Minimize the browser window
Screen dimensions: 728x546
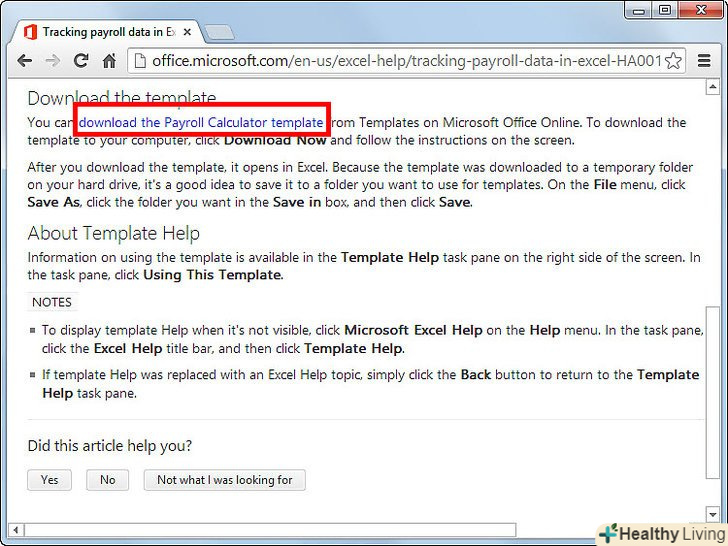(x=638, y=10)
